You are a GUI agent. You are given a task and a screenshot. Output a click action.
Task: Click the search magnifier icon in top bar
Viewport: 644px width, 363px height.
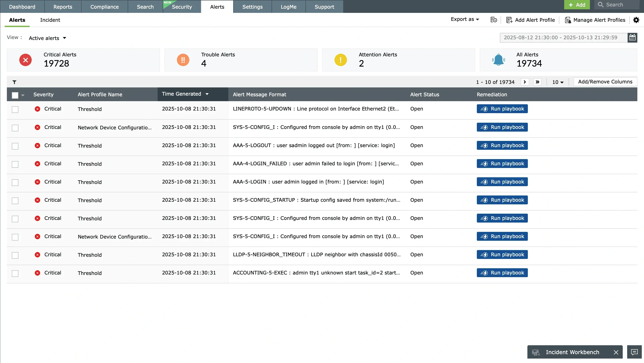(600, 5)
